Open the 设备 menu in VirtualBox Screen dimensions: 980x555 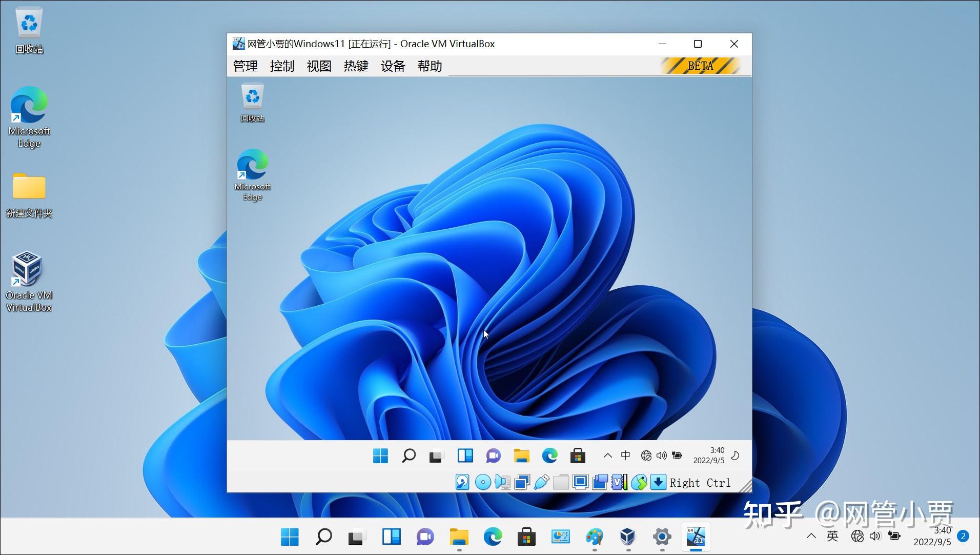[393, 66]
